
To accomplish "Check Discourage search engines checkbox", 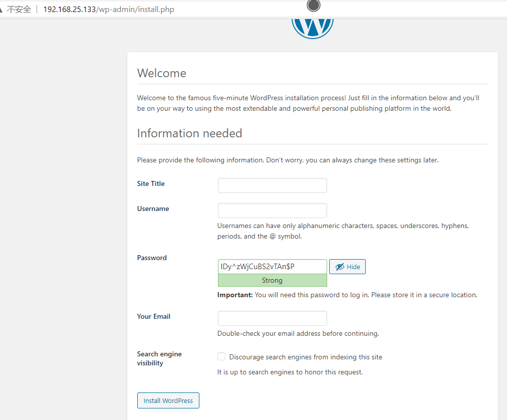I will pyautogui.click(x=221, y=356).
